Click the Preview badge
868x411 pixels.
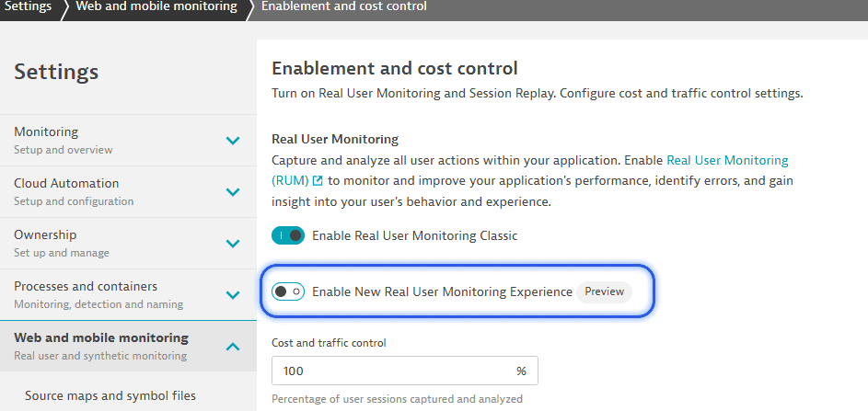point(604,291)
